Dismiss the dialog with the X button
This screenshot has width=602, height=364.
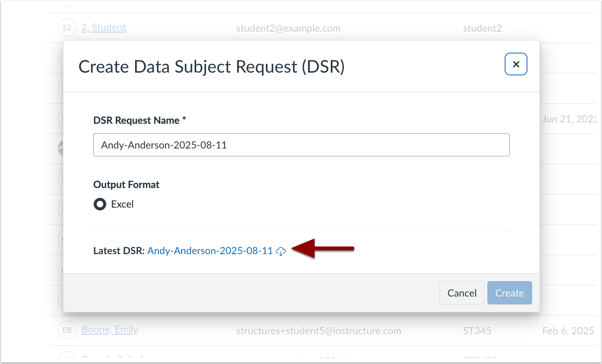click(516, 64)
